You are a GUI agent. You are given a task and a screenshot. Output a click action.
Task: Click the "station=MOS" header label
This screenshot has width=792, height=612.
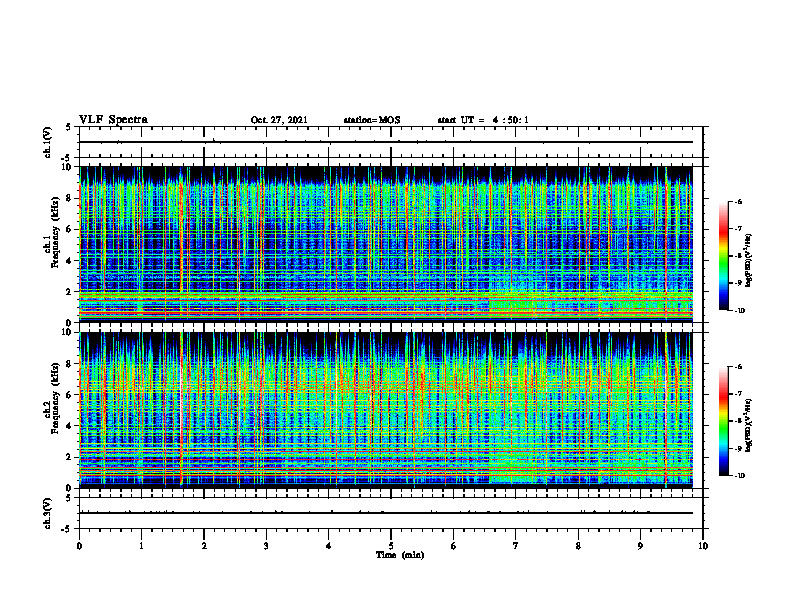372,120
